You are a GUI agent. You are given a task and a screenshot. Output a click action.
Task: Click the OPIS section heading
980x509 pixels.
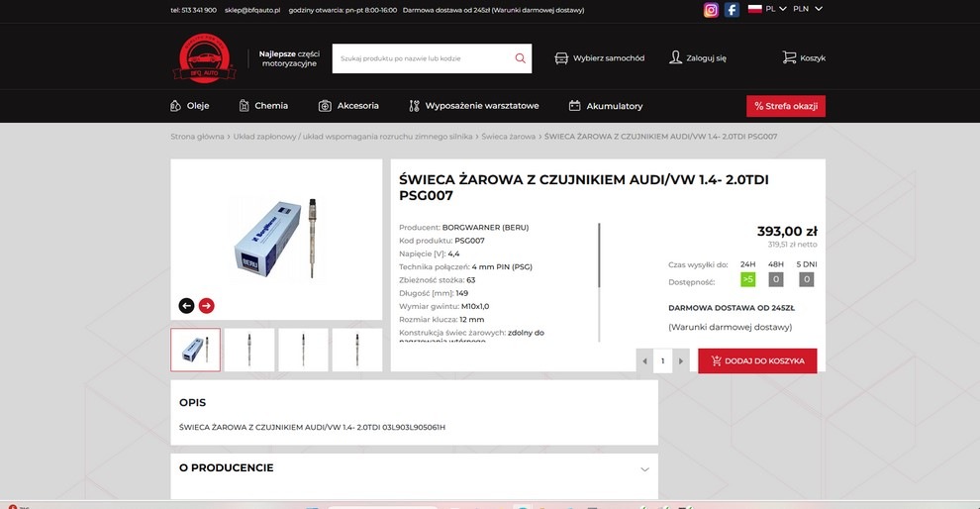point(192,403)
